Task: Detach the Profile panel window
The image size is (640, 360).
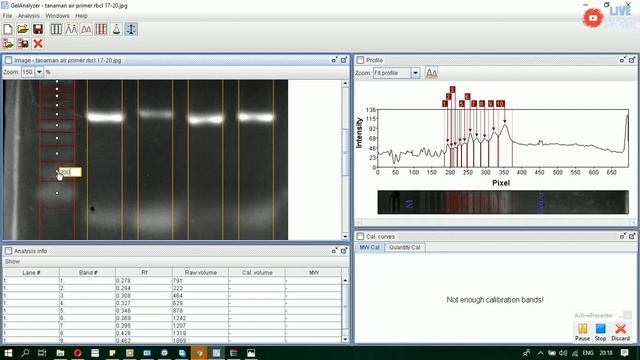Action: click(622, 60)
